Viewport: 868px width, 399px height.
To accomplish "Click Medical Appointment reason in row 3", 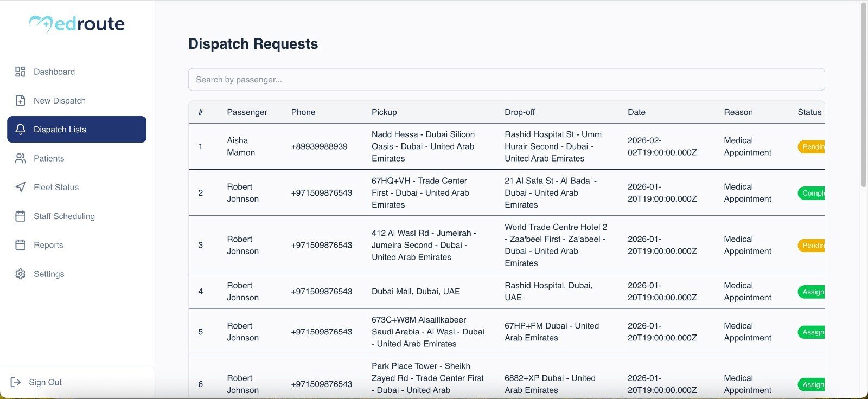I will [748, 245].
